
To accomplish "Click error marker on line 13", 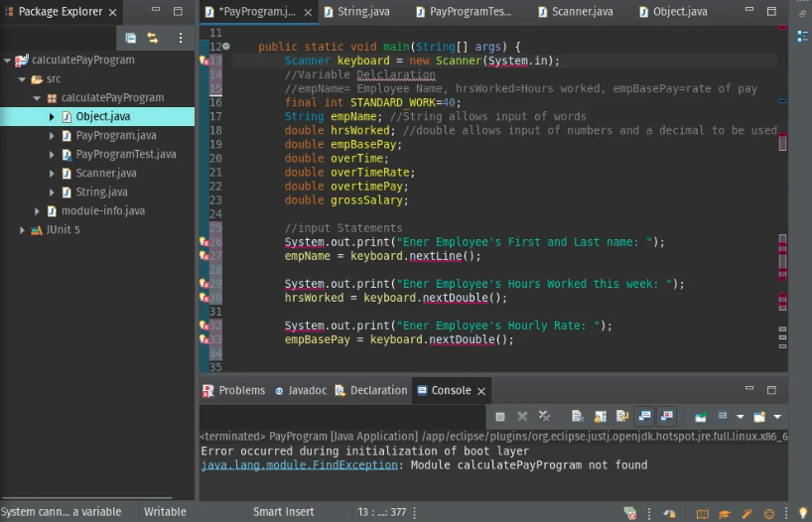I will coord(204,61).
